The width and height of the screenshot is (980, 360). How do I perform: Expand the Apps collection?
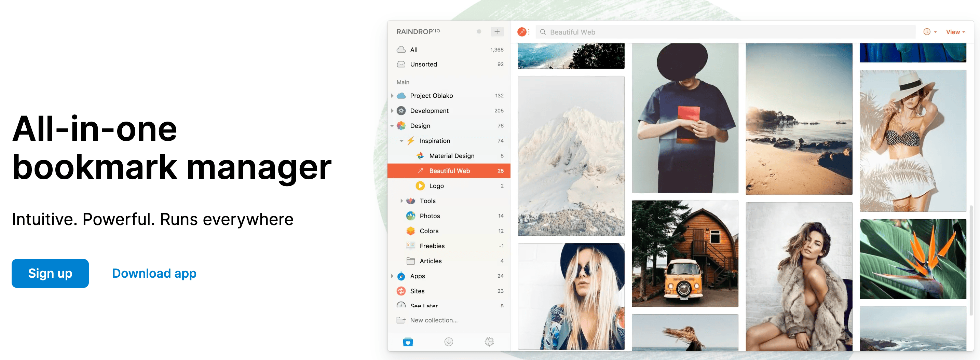coord(392,276)
